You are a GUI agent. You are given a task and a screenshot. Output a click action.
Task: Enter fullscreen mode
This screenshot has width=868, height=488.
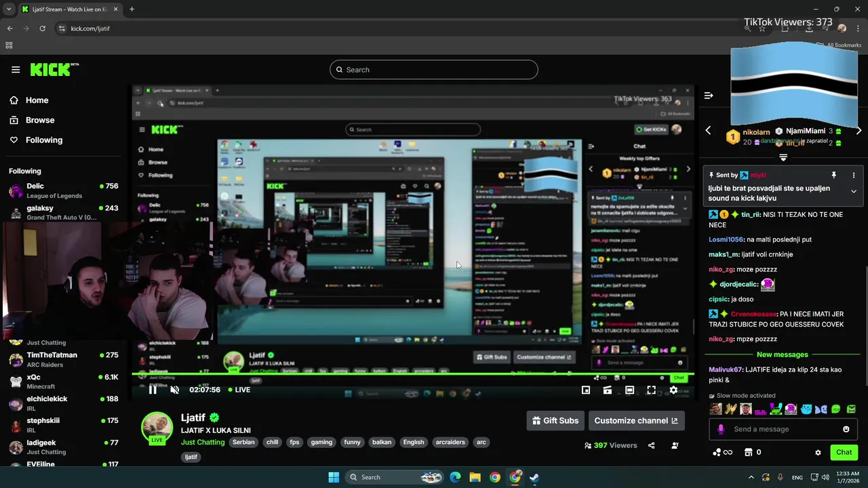pos(651,390)
